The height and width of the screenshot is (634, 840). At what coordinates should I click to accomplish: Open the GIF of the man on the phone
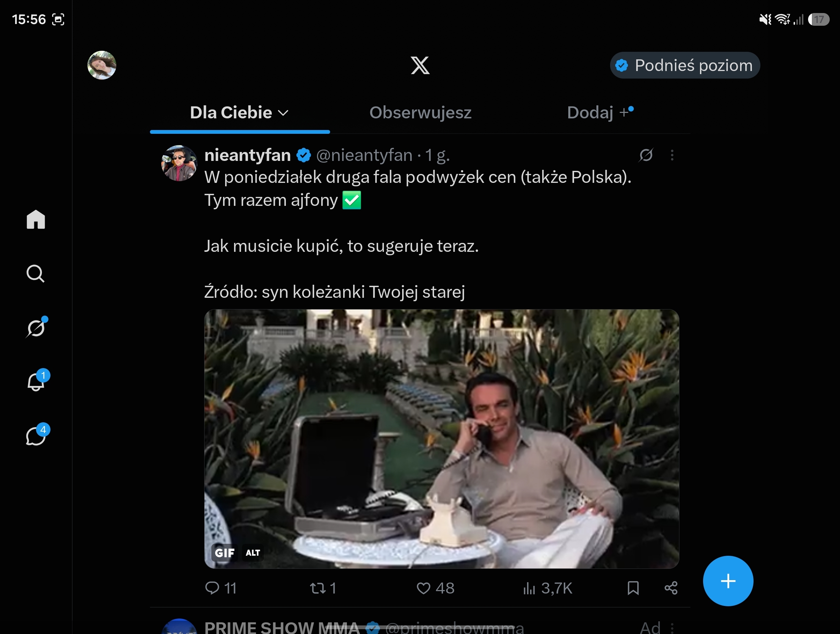click(x=442, y=438)
